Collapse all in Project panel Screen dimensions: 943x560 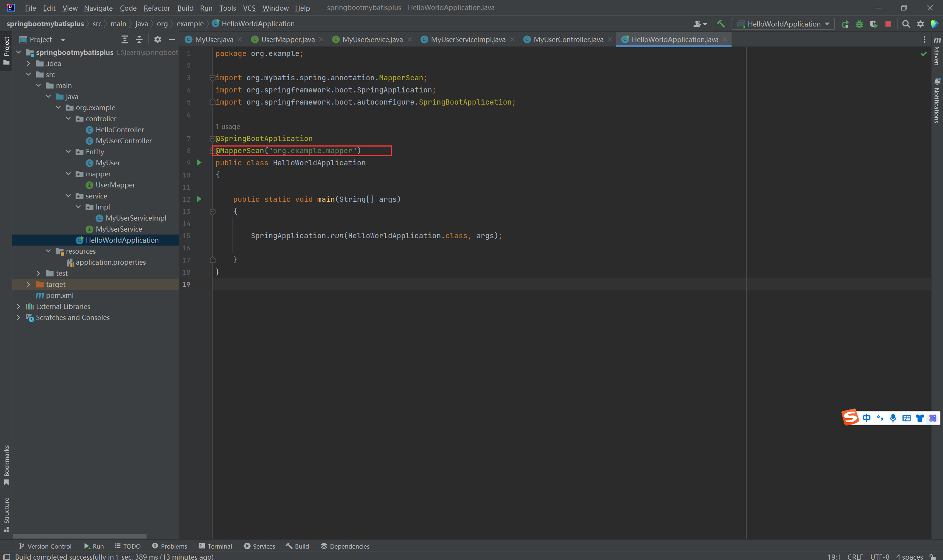click(139, 39)
